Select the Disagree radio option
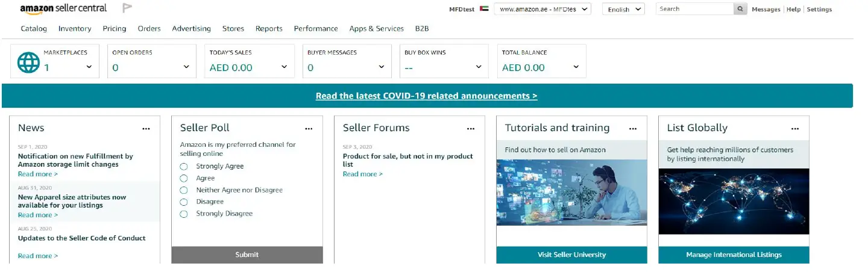 (184, 202)
